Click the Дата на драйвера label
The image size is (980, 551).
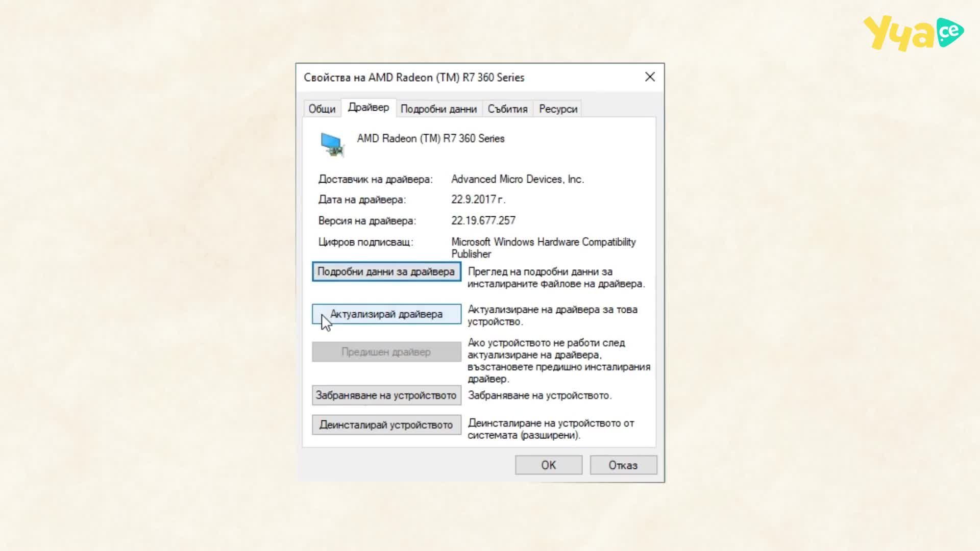[x=362, y=200]
